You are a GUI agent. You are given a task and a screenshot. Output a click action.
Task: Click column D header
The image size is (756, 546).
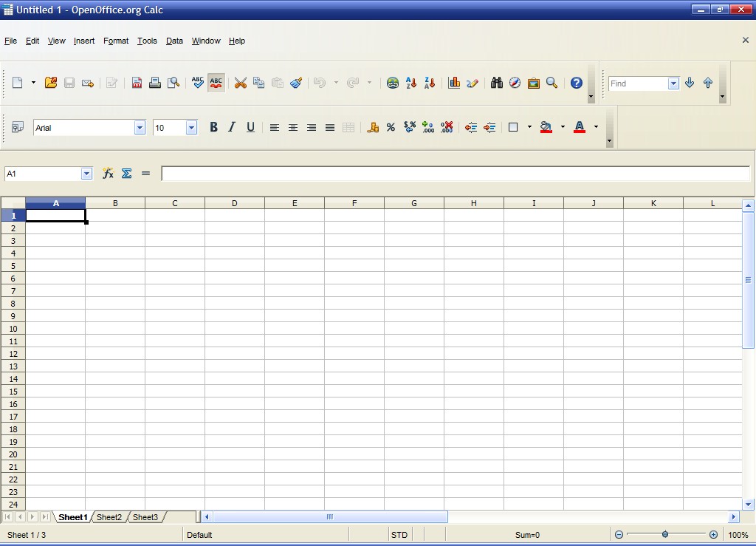point(234,203)
